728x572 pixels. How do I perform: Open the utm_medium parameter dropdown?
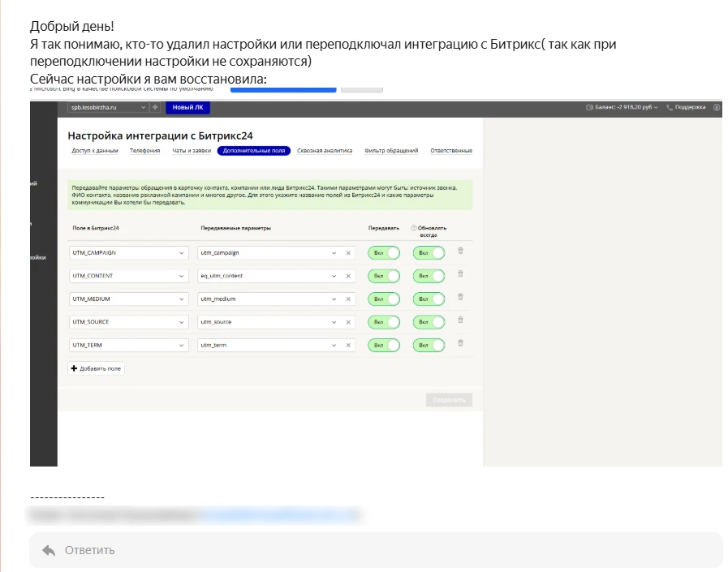(334, 299)
